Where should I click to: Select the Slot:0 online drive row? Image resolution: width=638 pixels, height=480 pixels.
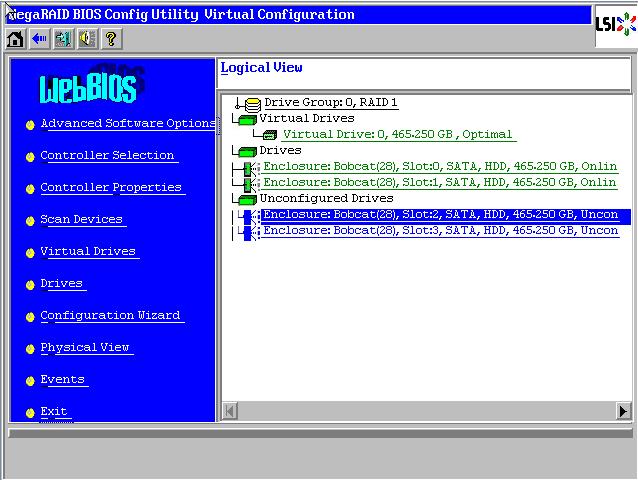pyautogui.click(x=440, y=167)
